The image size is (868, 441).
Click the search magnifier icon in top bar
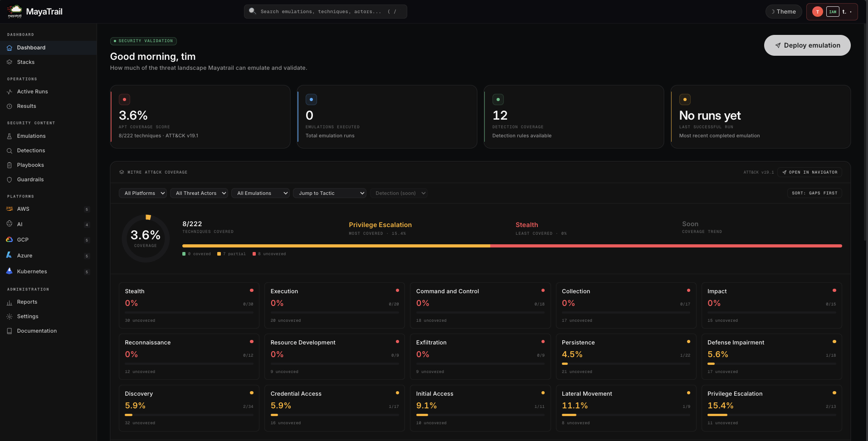253,11
